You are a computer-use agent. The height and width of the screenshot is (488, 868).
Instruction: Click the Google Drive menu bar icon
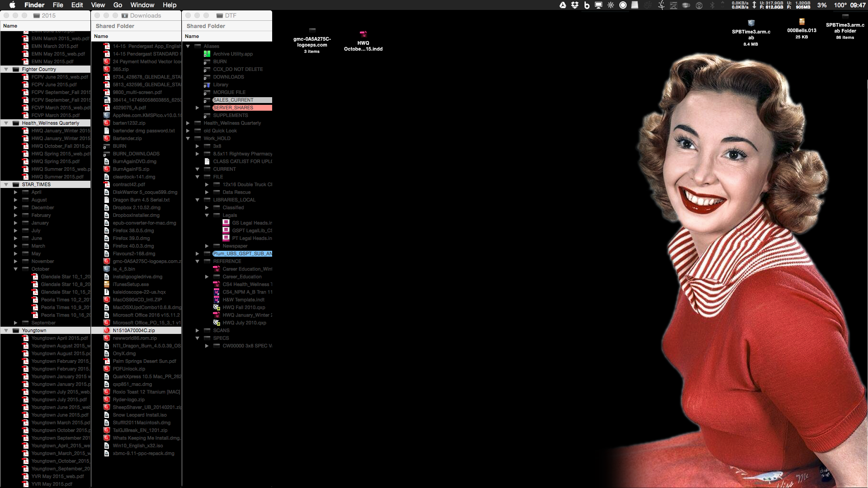562,5
